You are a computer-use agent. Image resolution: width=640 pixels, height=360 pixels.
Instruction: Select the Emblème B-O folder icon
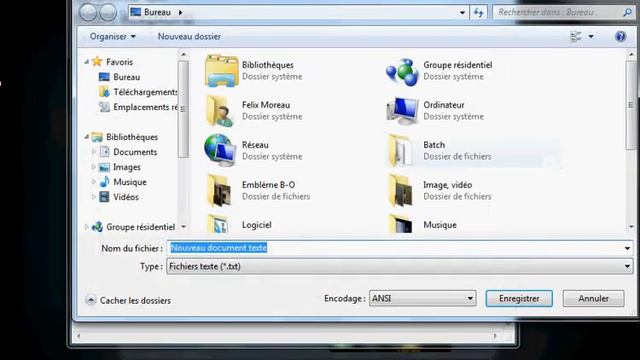[220, 190]
